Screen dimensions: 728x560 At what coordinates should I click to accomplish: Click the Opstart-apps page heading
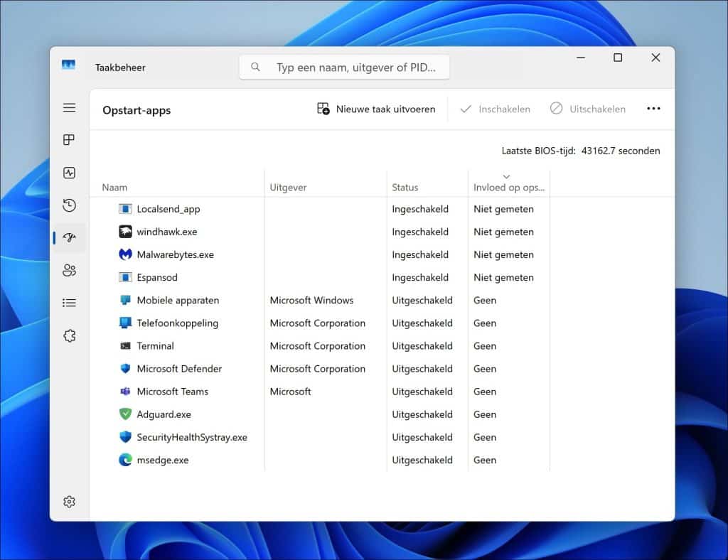tap(136, 110)
